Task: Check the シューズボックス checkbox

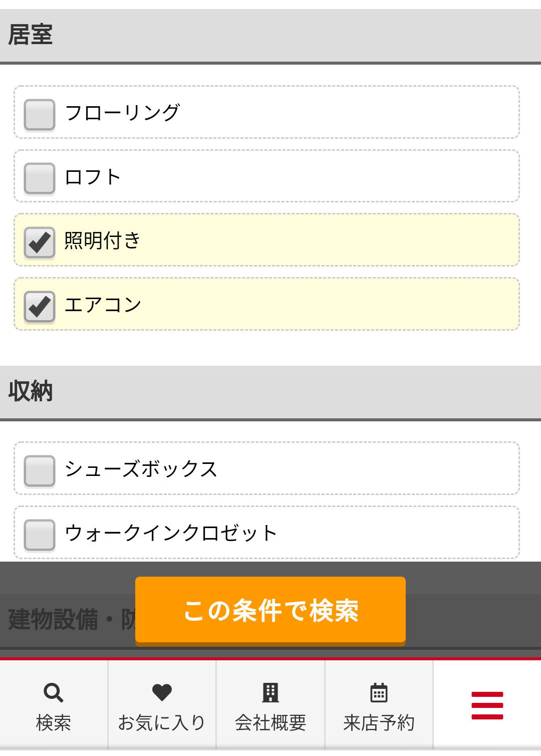Action: click(x=40, y=470)
